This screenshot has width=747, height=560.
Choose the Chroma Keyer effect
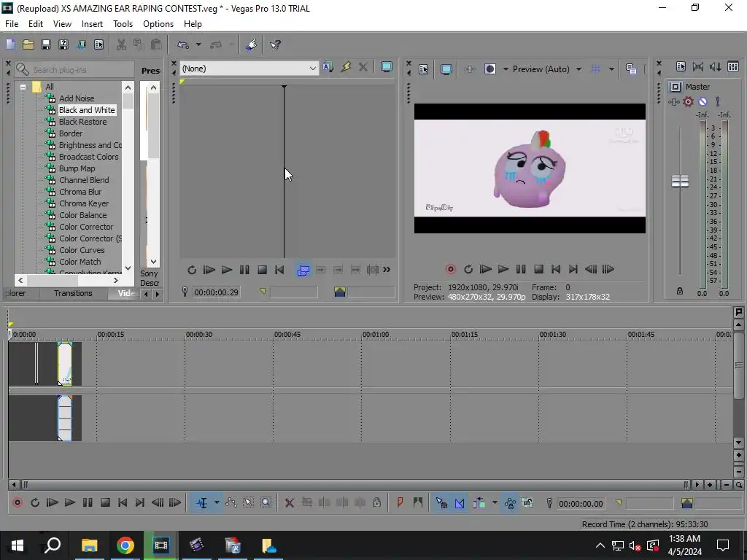(x=84, y=203)
